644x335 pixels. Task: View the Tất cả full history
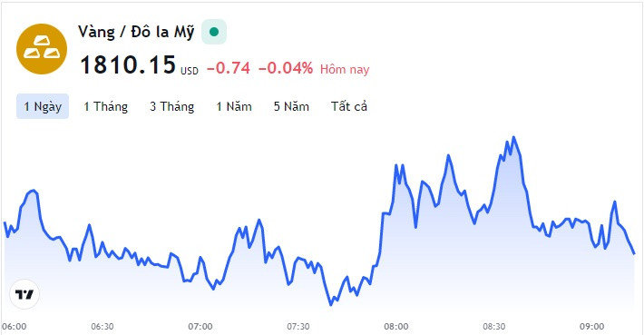349,106
